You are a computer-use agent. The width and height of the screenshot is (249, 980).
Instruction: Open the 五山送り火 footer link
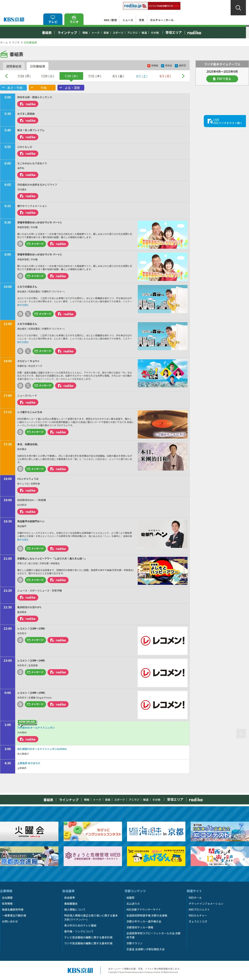pos(133,903)
